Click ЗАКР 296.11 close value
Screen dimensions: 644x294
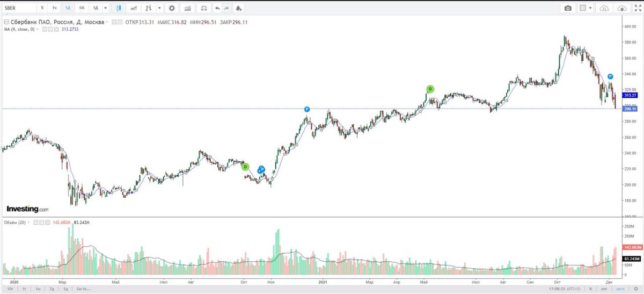[234, 22]
